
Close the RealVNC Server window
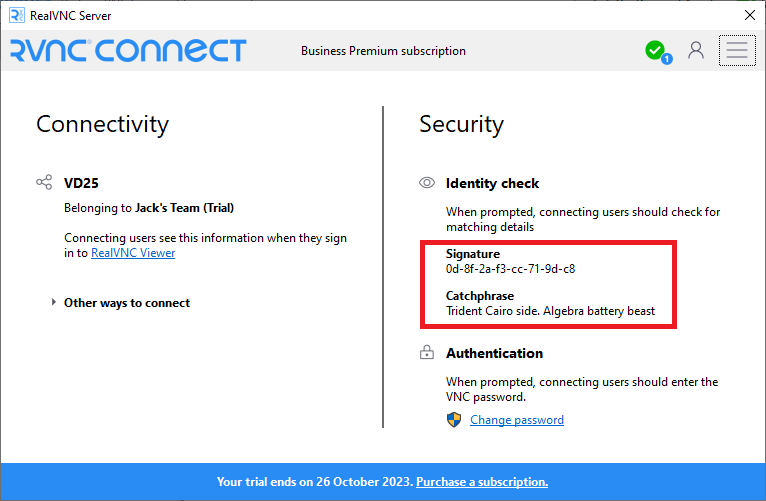point(750,15)
